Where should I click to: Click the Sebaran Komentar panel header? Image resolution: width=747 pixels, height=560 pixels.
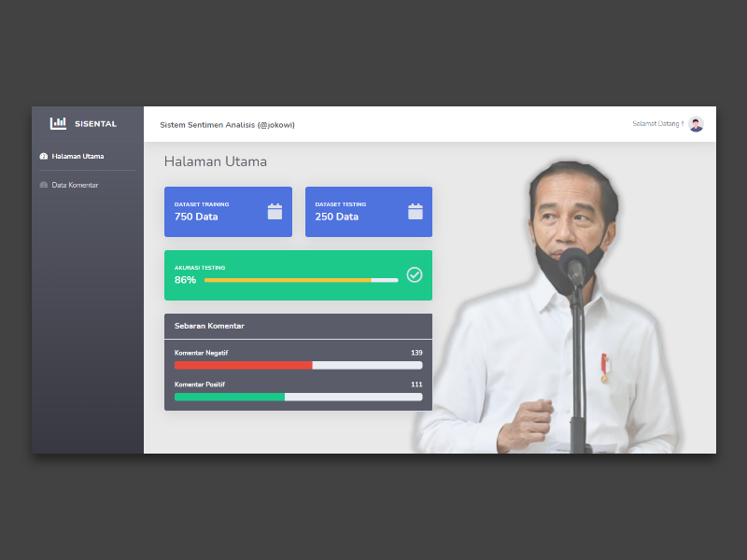coord(298,326)
